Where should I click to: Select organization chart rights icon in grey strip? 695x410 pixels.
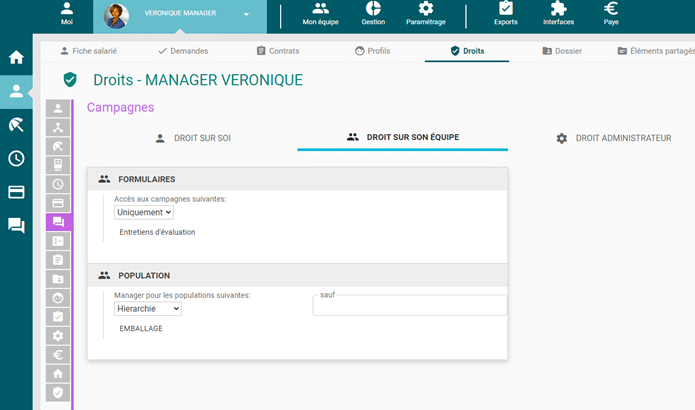click(58, 127)
